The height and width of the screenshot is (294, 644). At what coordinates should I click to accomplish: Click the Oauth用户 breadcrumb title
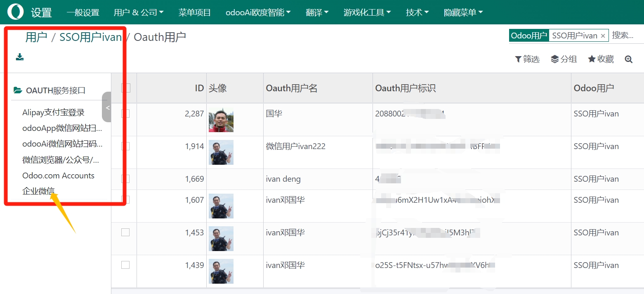point(160,37)
